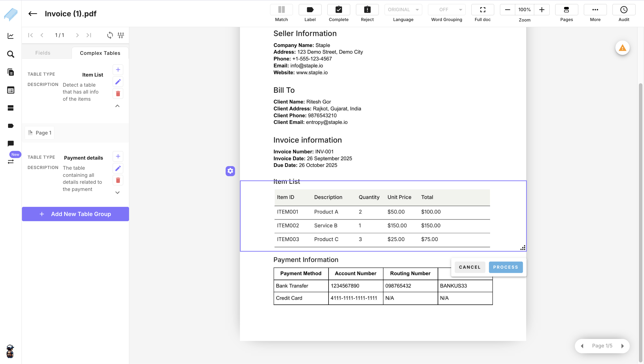Expand the Payment details table section

coord(117,193)
